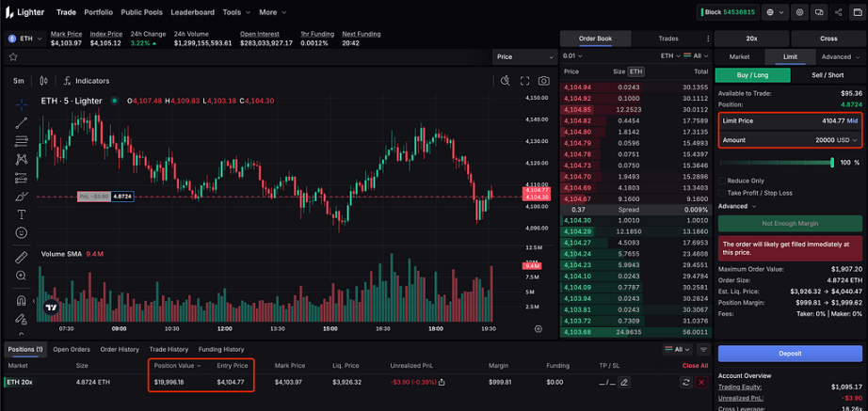Switch to the Trades tab
The image size is (868, 411).
click(x=668, y=39)
